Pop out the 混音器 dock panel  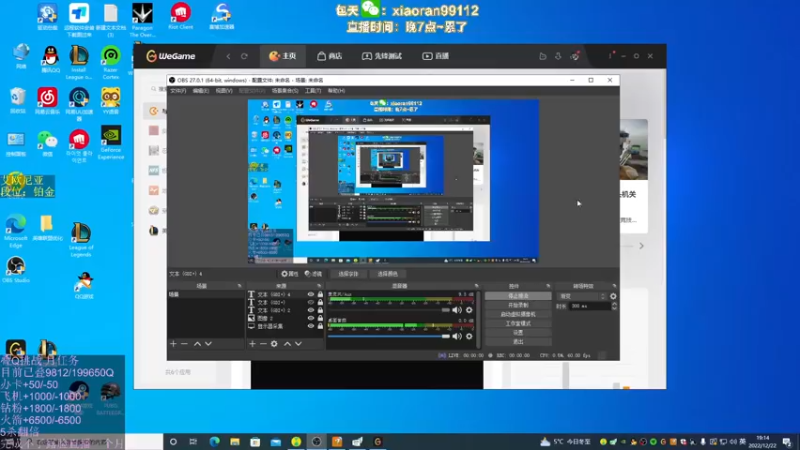click(477, 286)
